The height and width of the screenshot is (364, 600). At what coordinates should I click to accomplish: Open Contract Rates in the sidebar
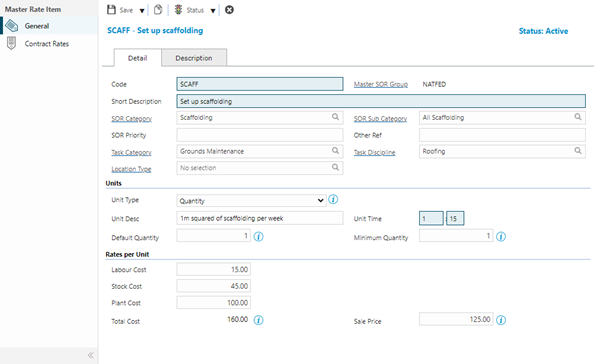[49, 44]
